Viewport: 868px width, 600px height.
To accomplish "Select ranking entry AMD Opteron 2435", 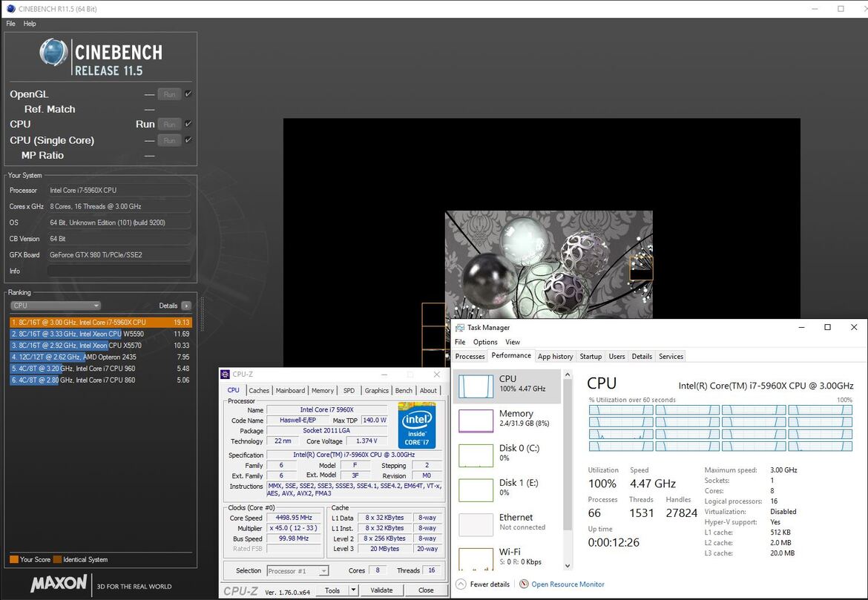I will tap(101, 357).
